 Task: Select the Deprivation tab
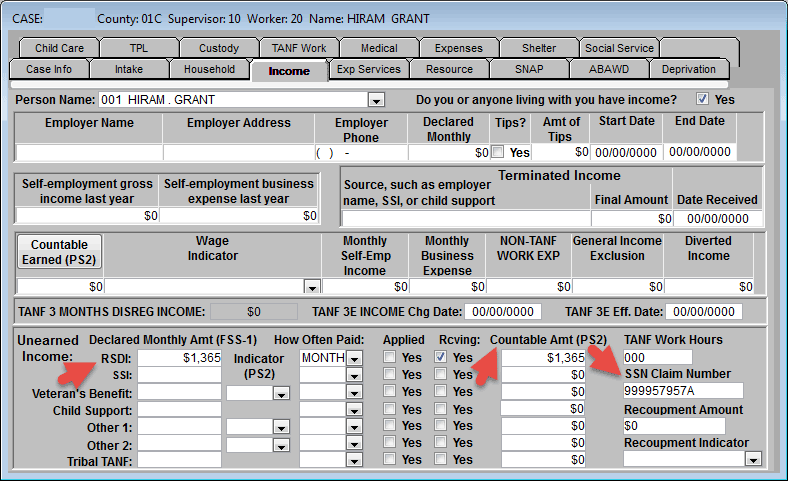689,69
